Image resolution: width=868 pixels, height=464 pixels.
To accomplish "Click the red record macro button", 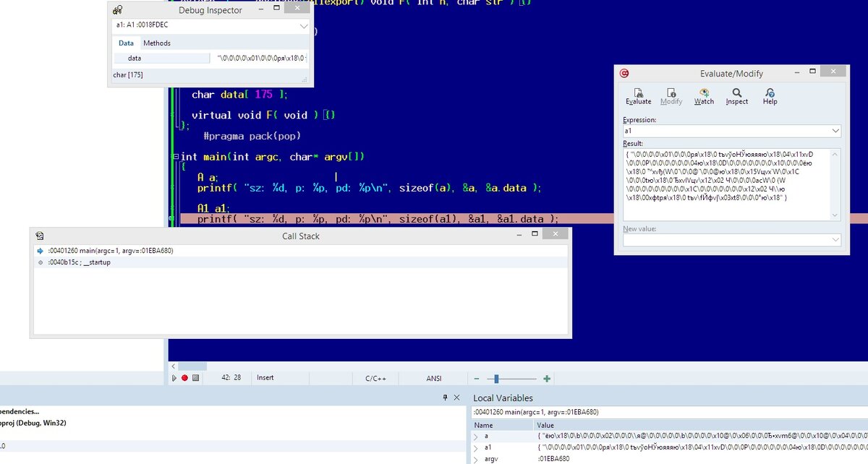I will click(x=184, y=378).
